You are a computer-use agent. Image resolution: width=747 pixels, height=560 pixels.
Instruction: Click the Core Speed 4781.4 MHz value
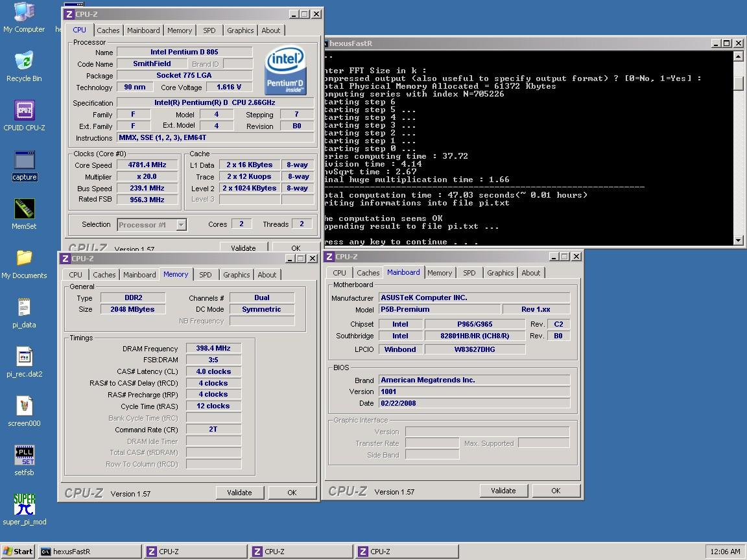tap(147, 165)
